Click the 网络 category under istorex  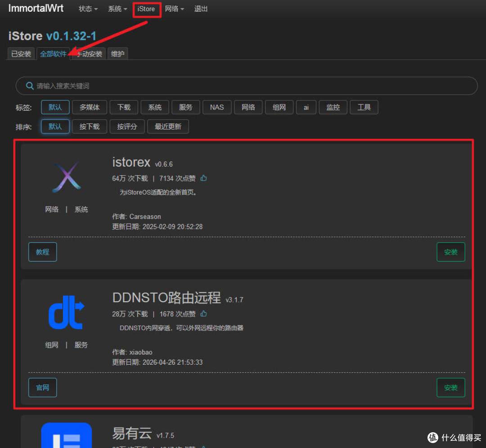pos(52,209)
